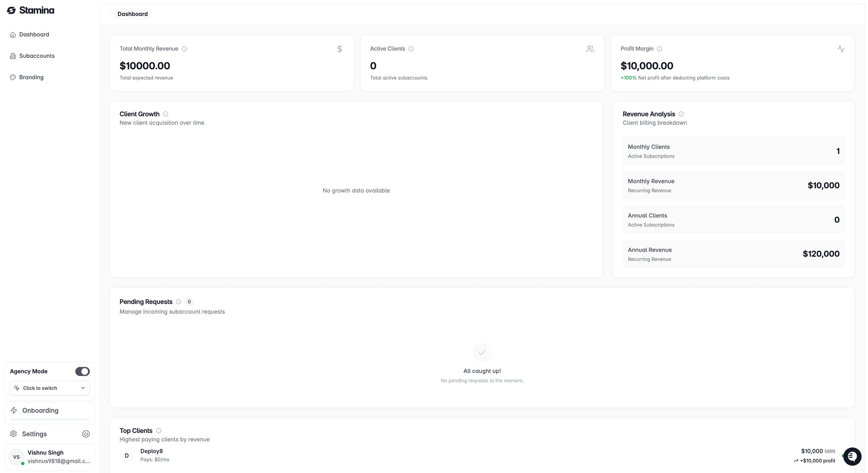The image size is (868, 473).
Task: Open Settings from the sidebar
Action: 34,434
